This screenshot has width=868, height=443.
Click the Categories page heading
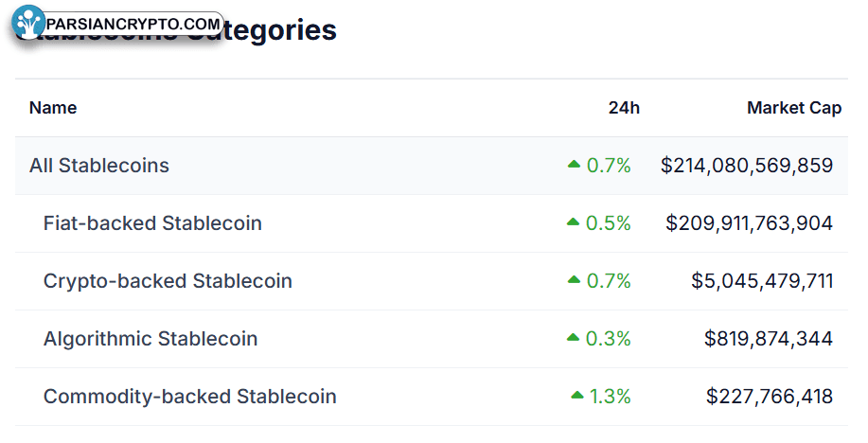(260, 30)
